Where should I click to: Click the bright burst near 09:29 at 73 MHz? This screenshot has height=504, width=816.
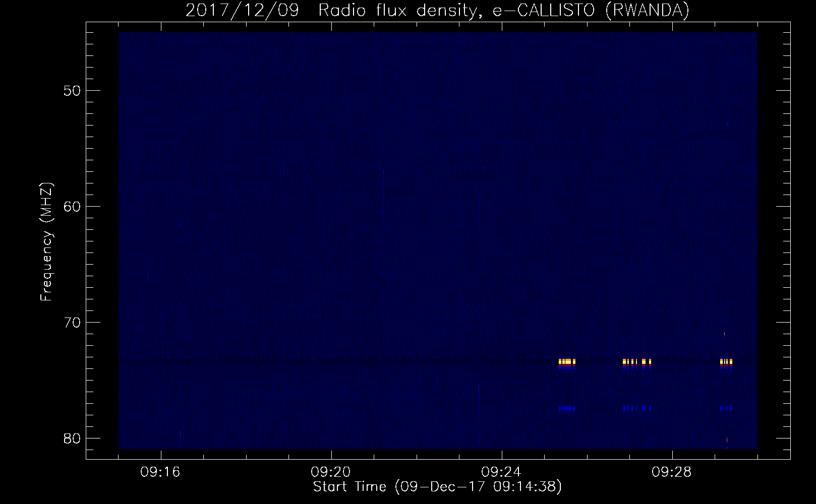pos(726,362)
